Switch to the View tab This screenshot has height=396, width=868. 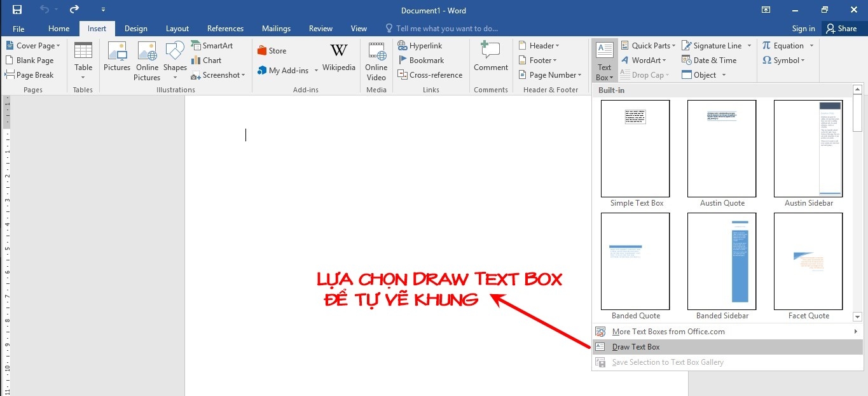pyautogui.click(x=359, y=29)
